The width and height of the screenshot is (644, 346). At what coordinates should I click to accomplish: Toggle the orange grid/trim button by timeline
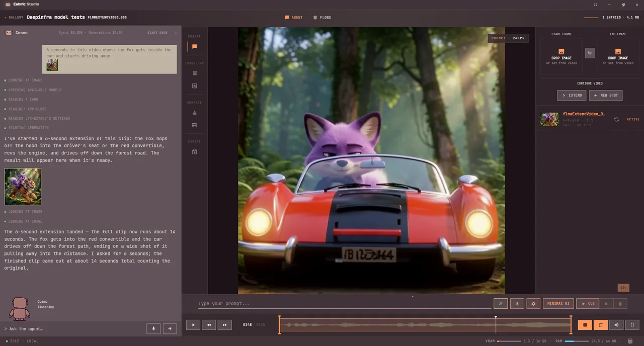tap(585, 325)
